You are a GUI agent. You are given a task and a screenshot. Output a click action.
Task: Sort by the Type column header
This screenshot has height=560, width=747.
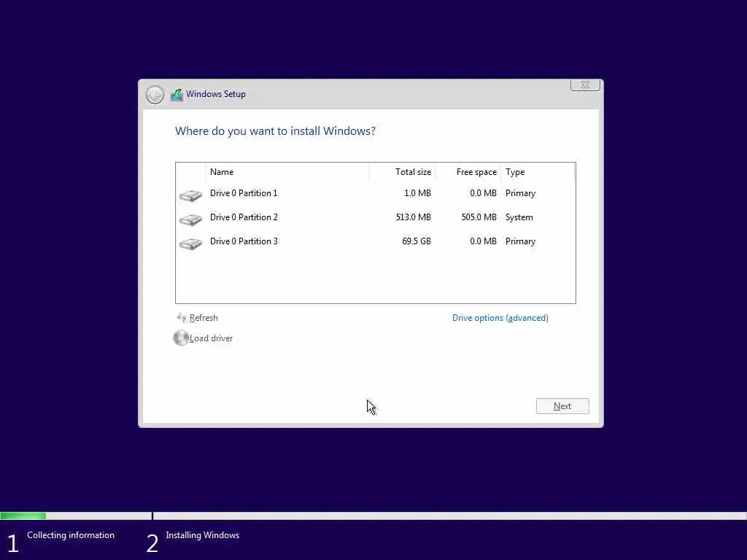tap(538, 172)
